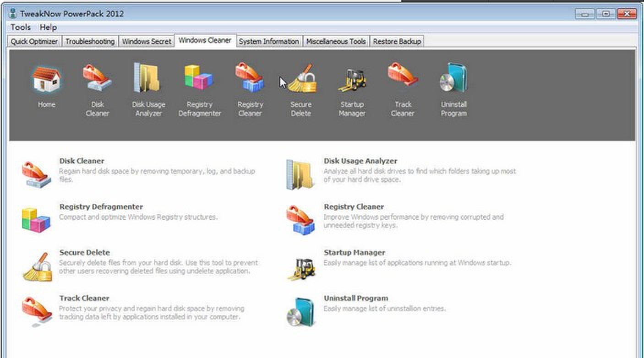644x358 pixels.
Task: Click 'Analyze all hard disk drives' description text
Action: click(420, 175)
